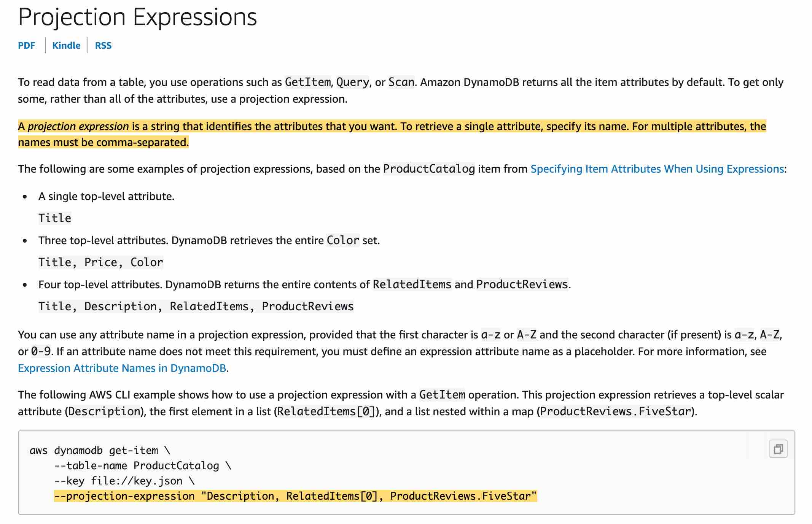Open the Kindle version link

click(x=66, y=46)
